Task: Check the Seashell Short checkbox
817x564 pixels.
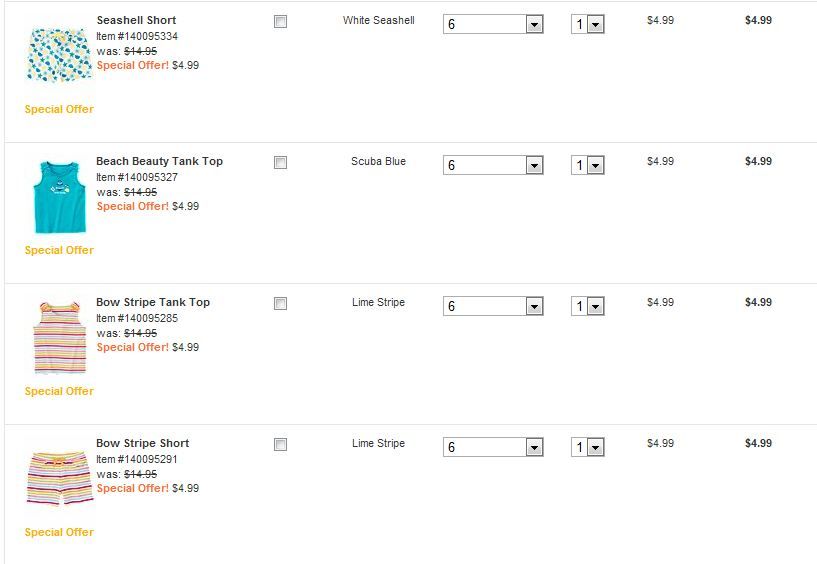Action: 281,21
